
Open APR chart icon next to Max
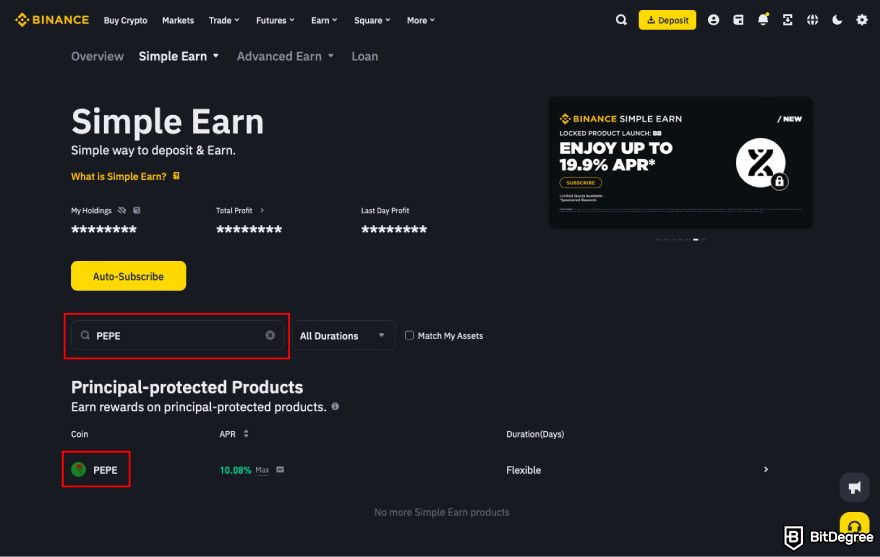tap(280, 470)
